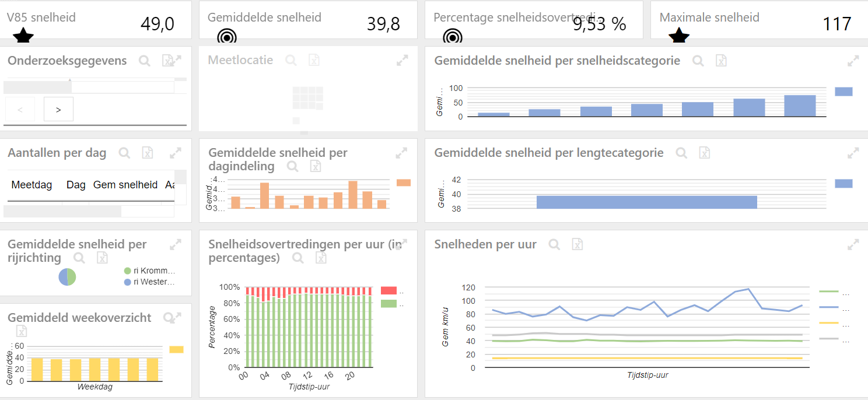The width and height of the screenshot is (868, 400).
Task: Click the search icon in Onderzoeksgegevens panel
Action: (145, 61)
